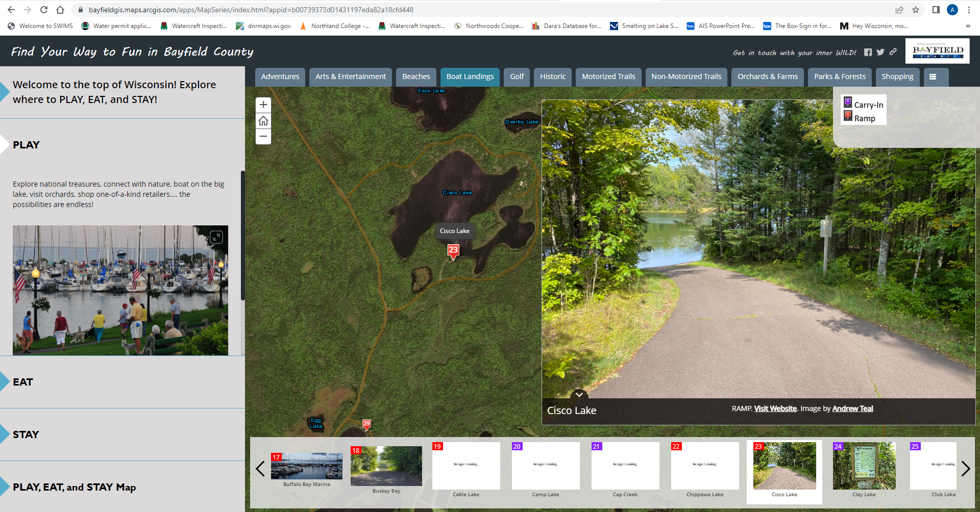Image resolution: width=980 pixels, height=512 pixels.
Task: Reset map to home extent
Action: pyautogui.click(x=263, y=121)
